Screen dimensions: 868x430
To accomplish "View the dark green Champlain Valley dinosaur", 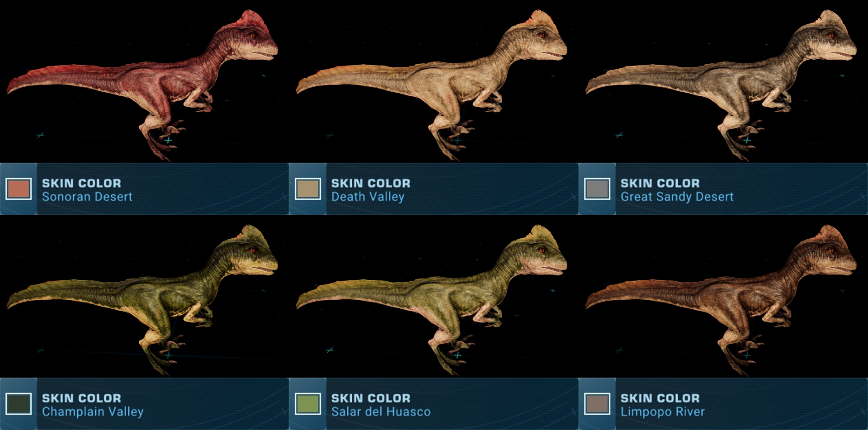I will click(142, 300).
